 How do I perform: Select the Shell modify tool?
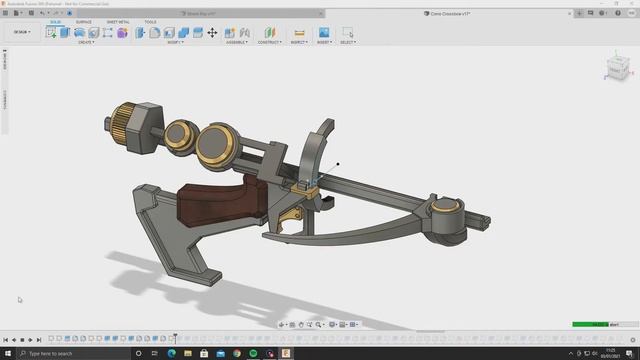click(169, 33)
